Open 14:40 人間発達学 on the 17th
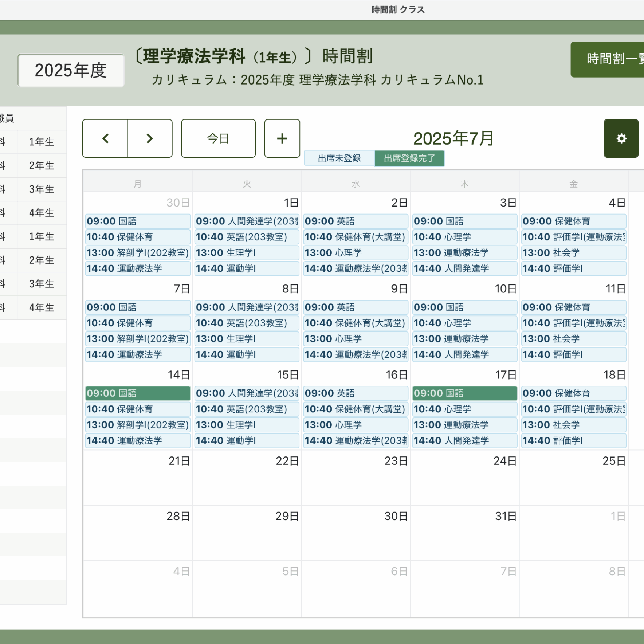The image size is (644, 644). (x=465, y=441)
